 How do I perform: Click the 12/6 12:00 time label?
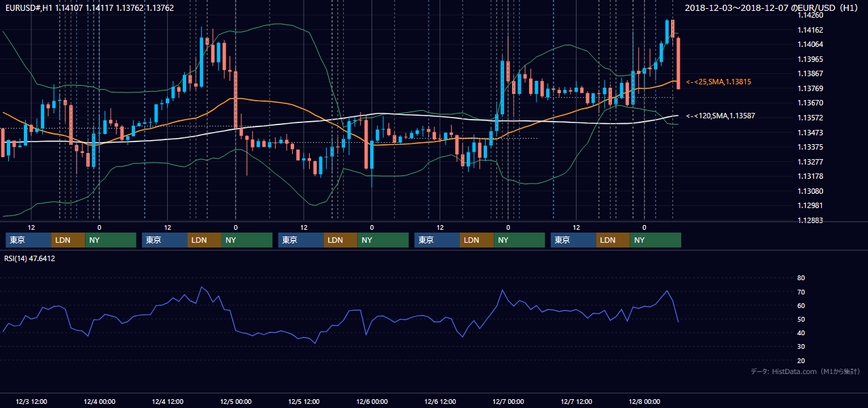coord(440,401)
